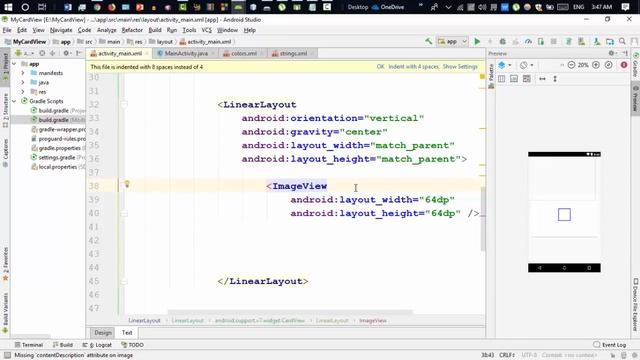Open the Logcat tool window
The height and width of the screenshot is (360, 640).
pyautogui.click(x=97, y=345)
